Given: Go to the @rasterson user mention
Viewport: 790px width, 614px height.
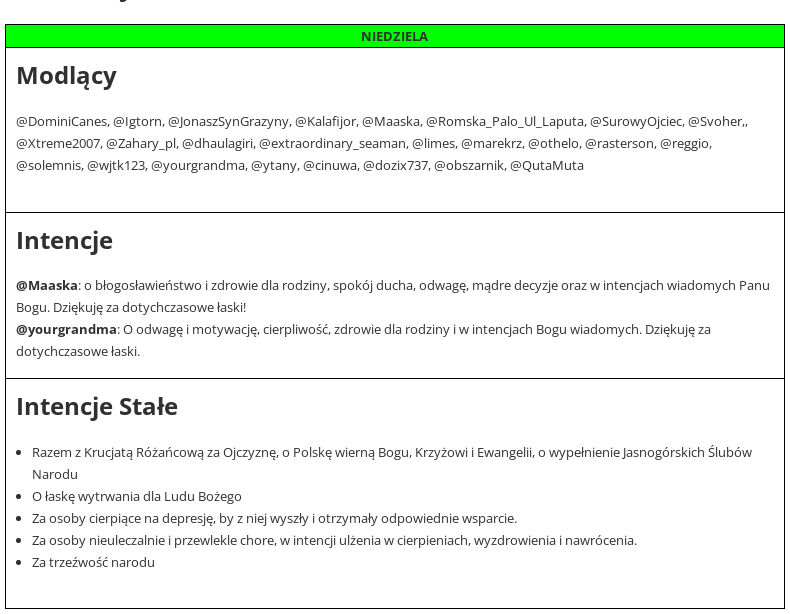Looking at the screenshot, I should 619,144.
